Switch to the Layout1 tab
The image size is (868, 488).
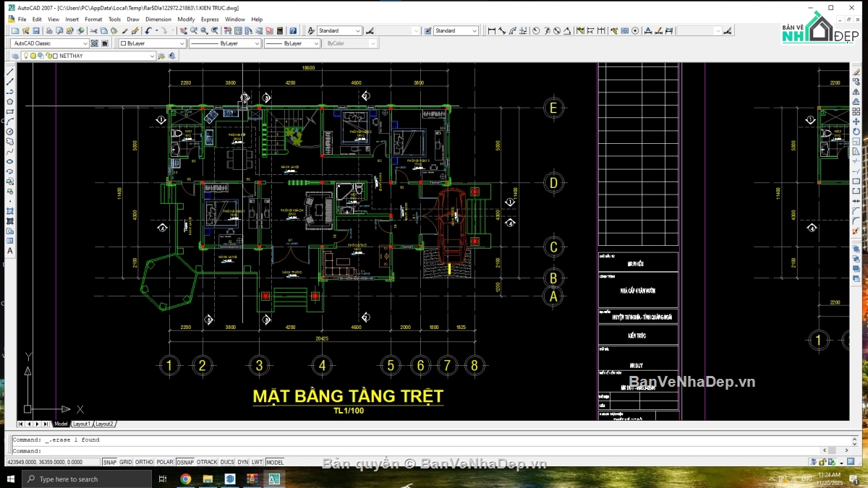(x=82, y=424)
